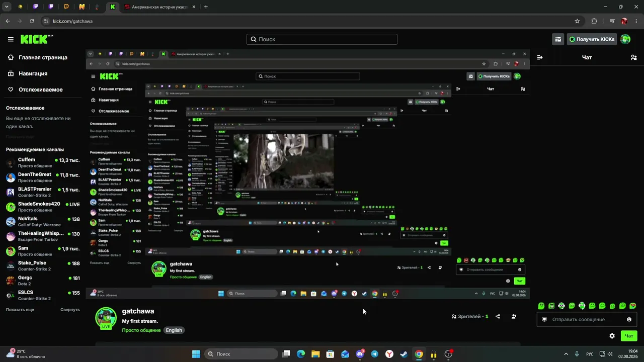Switch keyboard layout via РУС indicator
Image resolution: width=644 pixels, height=362 pixels.
click(590, 354)
